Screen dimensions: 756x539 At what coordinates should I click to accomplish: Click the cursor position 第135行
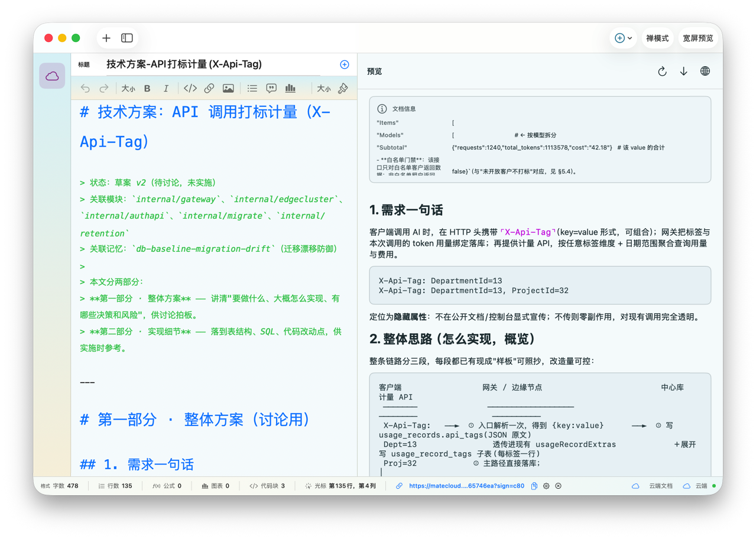click(x=340, y=486)
